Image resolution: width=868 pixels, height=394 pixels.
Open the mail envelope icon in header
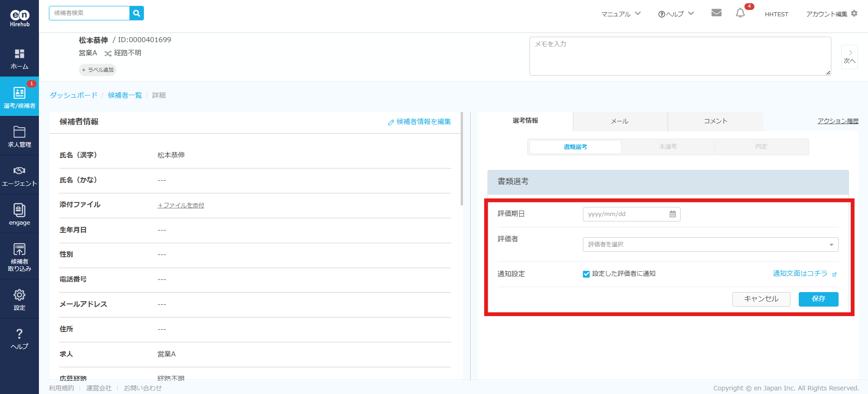click(716, 13)
